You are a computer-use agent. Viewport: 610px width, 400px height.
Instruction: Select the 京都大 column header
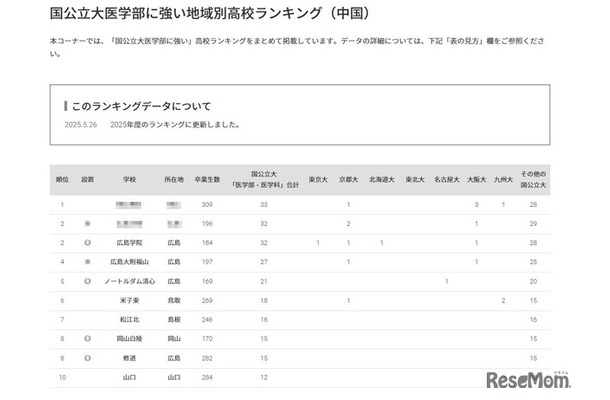pos(348,180)
